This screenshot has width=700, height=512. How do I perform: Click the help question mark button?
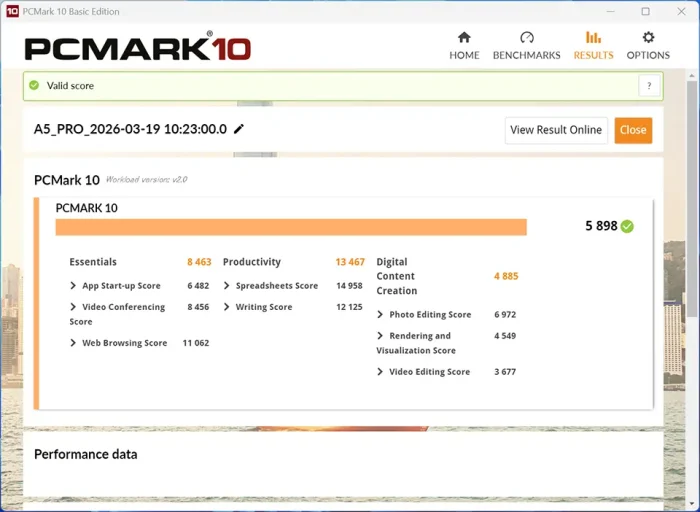649,86
